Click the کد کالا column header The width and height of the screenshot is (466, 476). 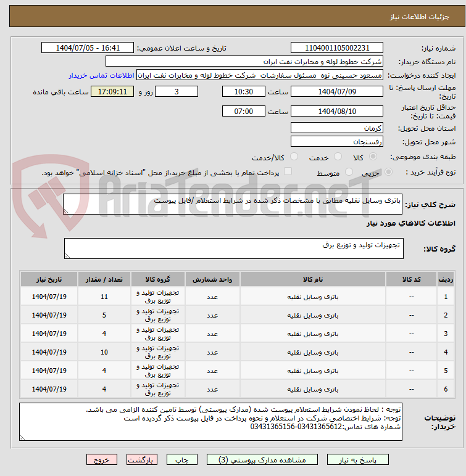(x=411, y=279)
